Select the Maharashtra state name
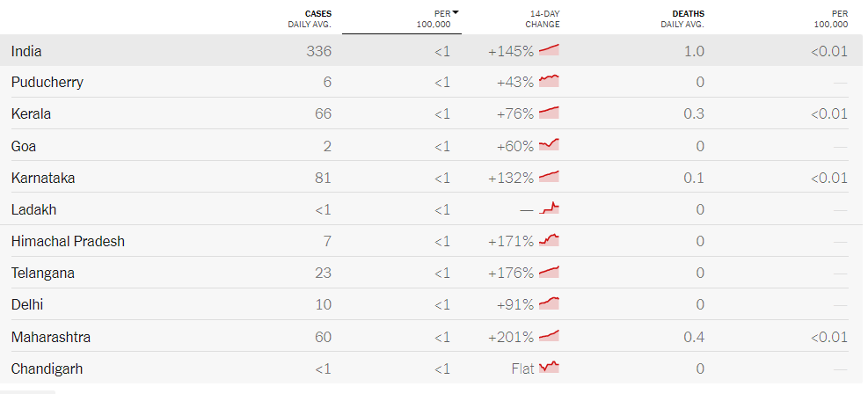The height and width of the screenshot is (394, 868). (51, 337)
